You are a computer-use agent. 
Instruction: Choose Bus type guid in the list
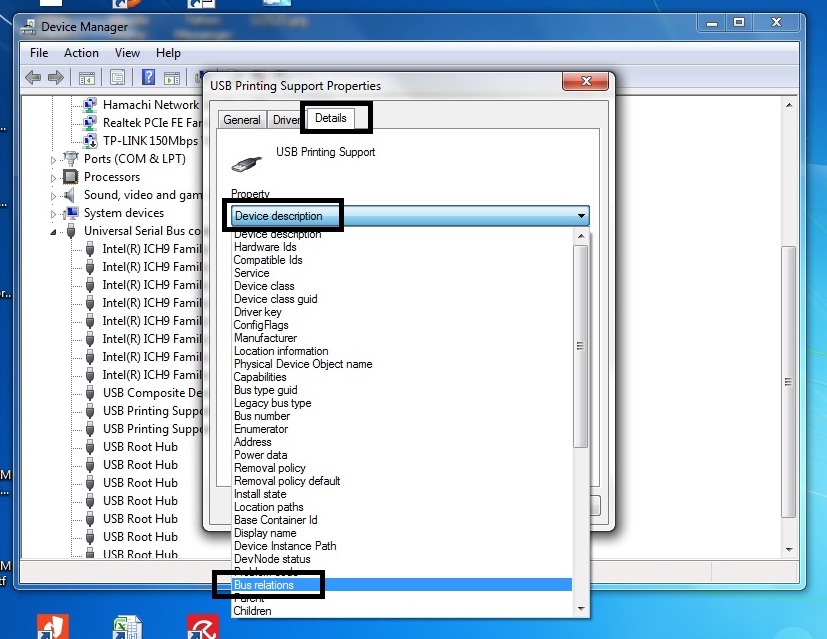(x=402, y=390)
